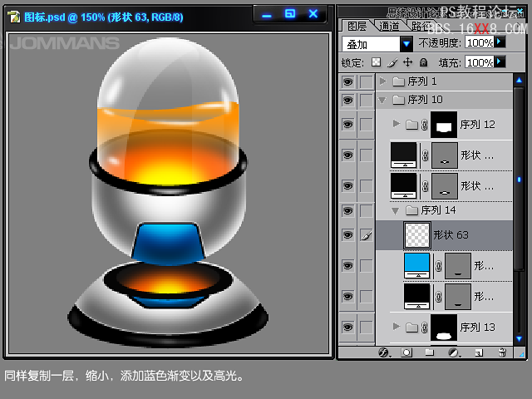Hide the 序列 13 group
This screenshot has height=399, width=532.
347,327
